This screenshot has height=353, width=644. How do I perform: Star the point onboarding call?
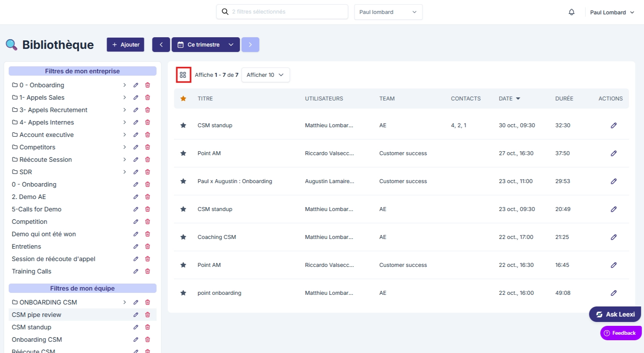coord(183,293)
